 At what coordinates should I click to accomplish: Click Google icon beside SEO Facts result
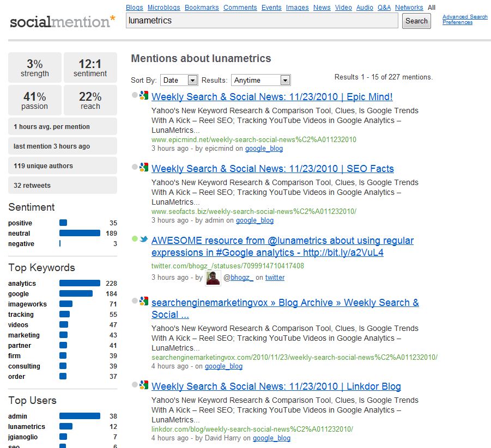click(144, 167)
